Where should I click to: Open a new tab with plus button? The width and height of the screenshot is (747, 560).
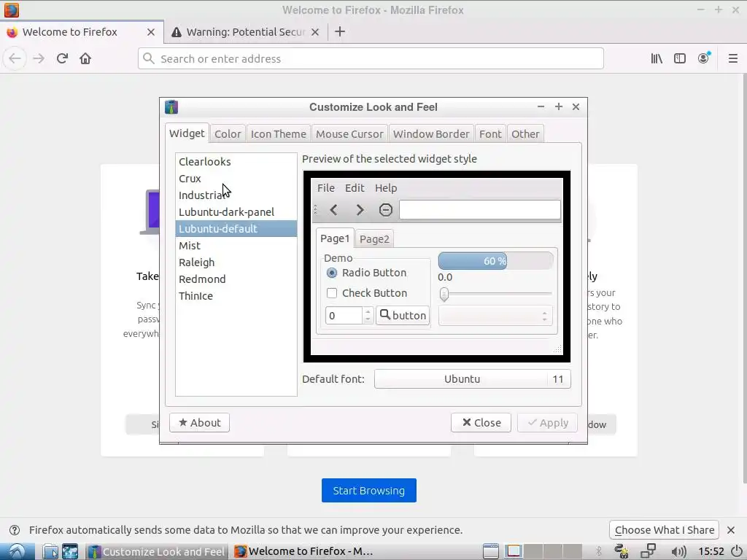[x=340, y=32]
